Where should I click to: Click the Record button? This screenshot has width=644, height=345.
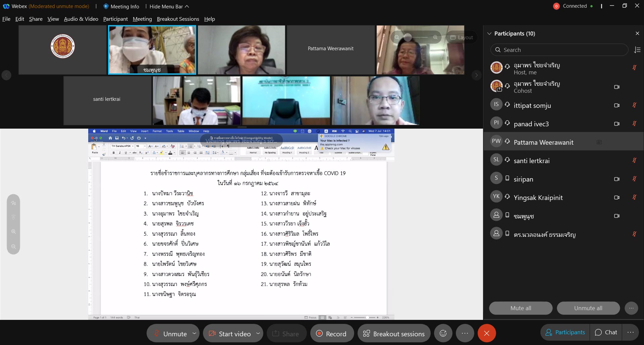click(x=331, y=334)
